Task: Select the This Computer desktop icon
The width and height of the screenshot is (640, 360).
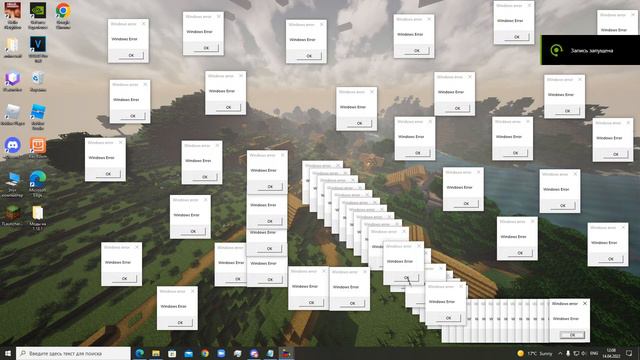Action: [x=13, y=184]
